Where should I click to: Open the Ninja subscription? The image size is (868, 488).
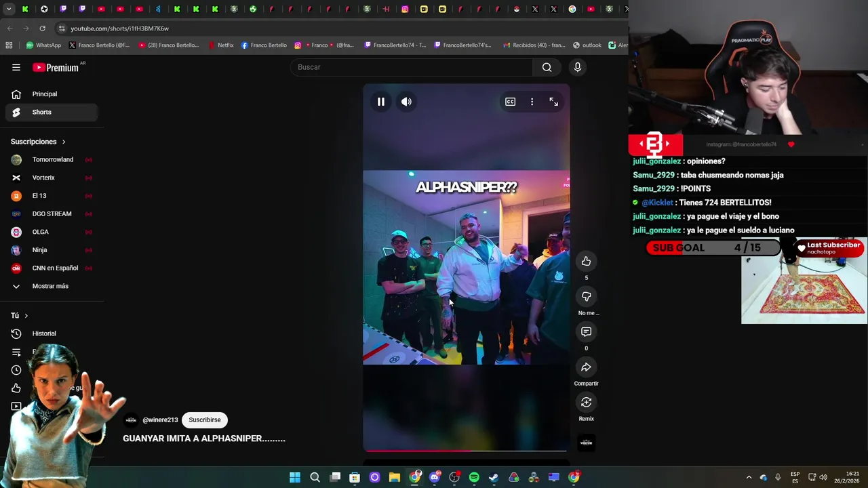pyautogui.click(x=52, y=250)
